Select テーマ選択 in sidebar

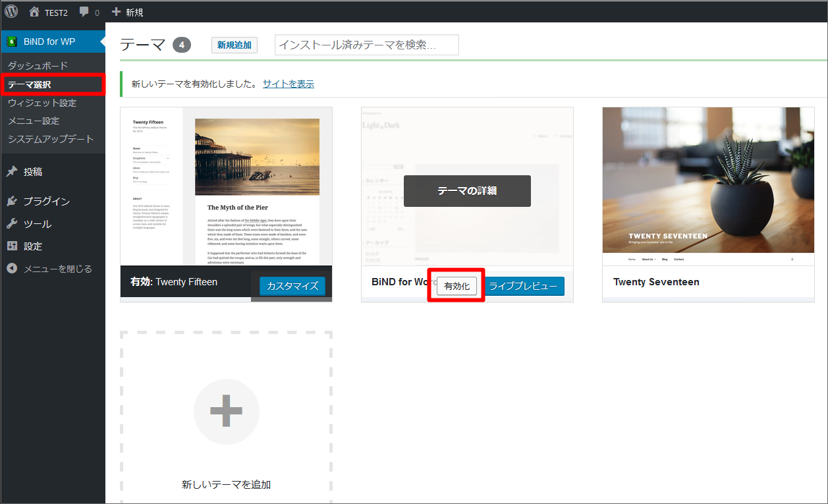point(29,84)
